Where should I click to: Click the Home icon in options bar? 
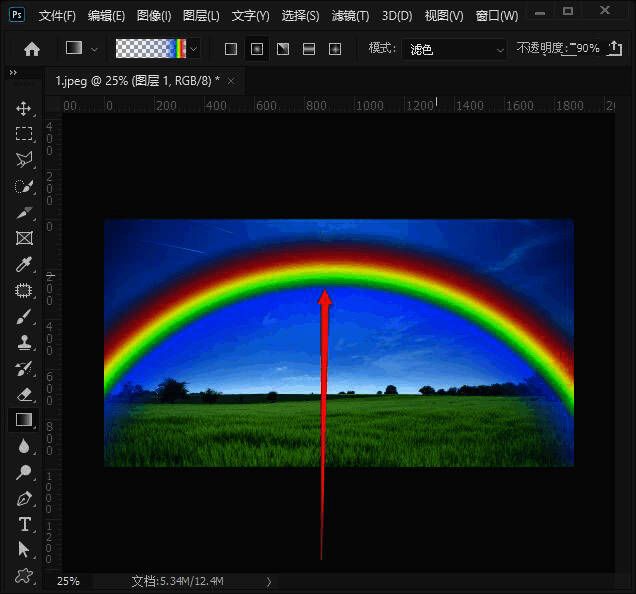click(32, 50)
